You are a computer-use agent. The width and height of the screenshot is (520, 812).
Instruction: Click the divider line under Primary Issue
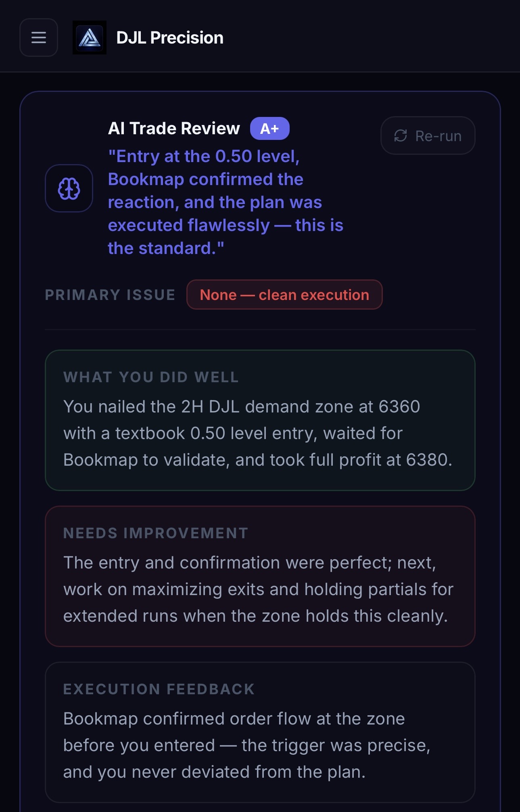pyautogui.click(x=260, y=329)
